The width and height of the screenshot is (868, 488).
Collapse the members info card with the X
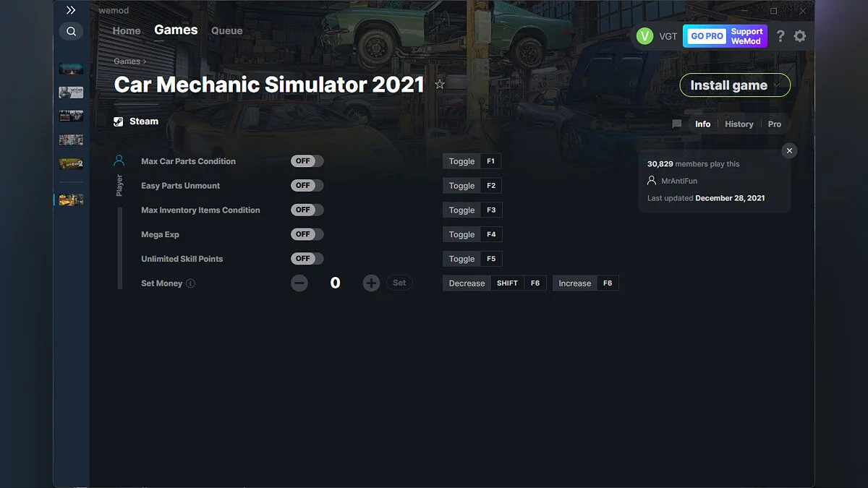[x=789, y=150]
